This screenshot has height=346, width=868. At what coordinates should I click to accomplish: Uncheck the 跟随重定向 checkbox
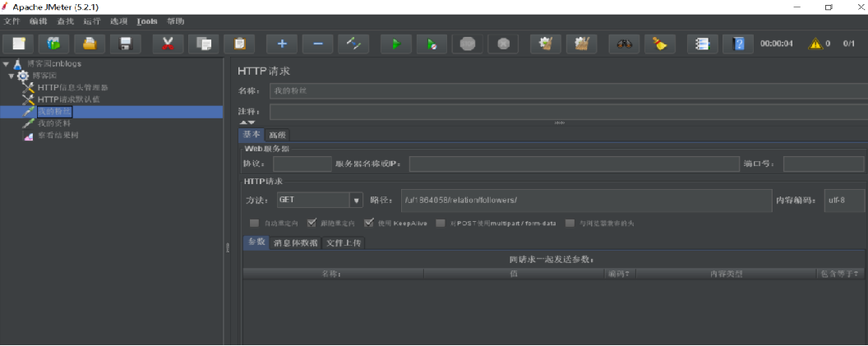click(x=312, y=223)
